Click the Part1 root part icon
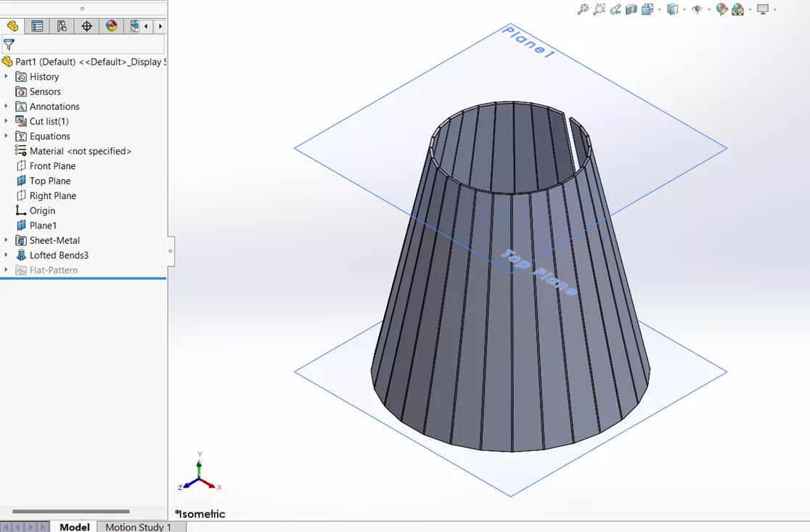Image resolution: width=810 pixels, height=532 pixels. (7, 62)
